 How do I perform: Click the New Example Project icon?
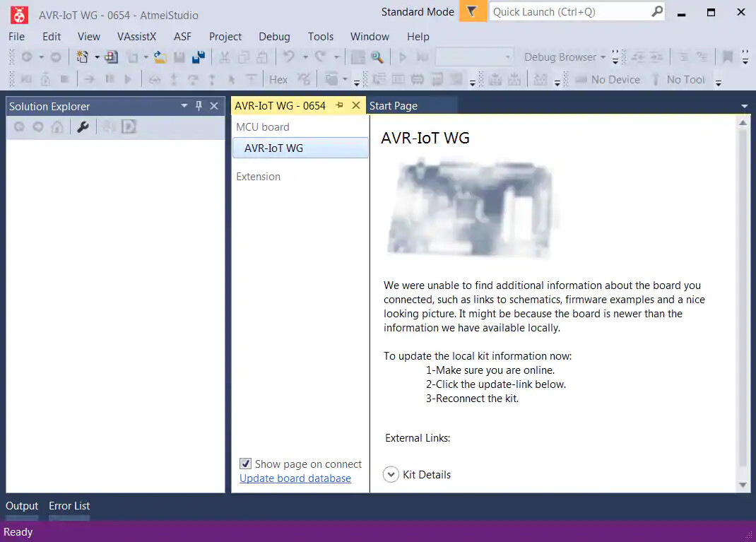(x=112, y=57)
